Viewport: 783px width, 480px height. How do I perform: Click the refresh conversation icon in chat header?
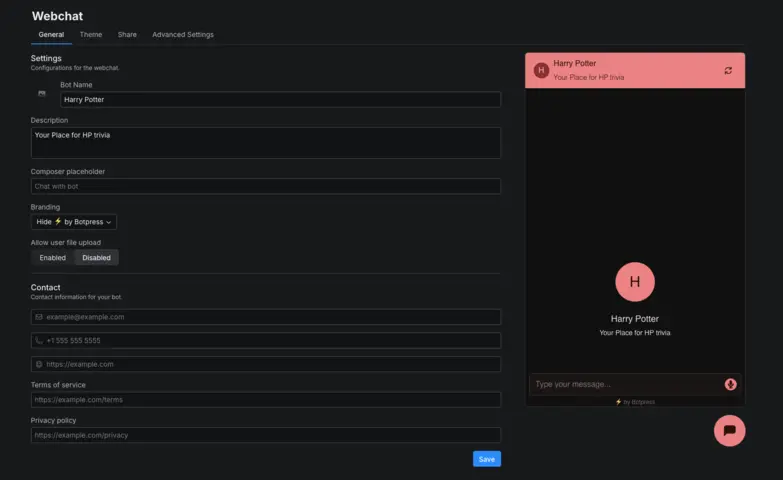pos(728,70)
